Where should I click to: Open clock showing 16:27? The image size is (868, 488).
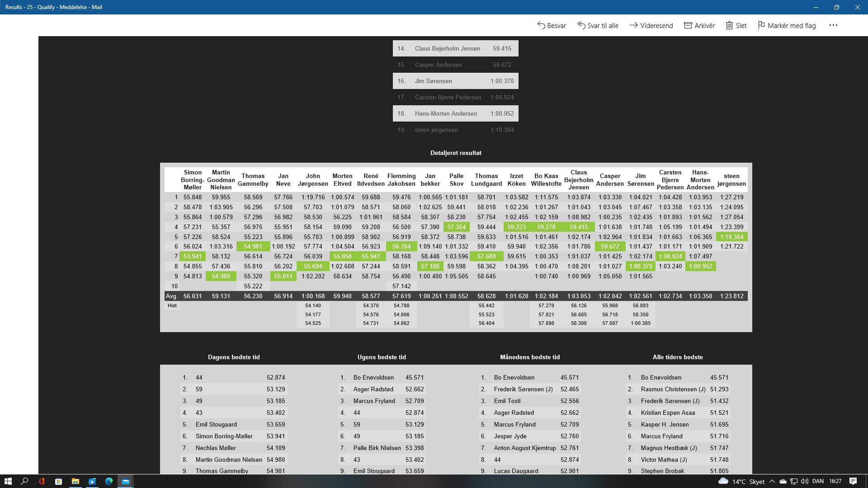835,481
